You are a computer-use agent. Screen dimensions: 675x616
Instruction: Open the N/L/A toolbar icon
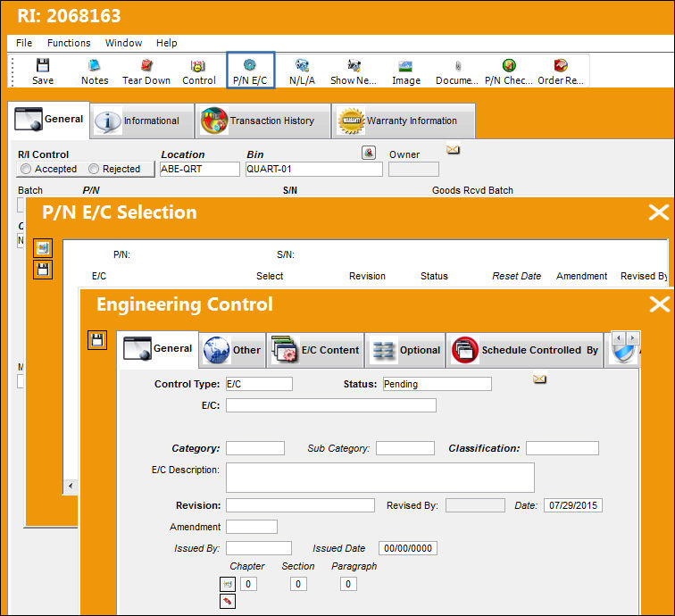[302, 71]
